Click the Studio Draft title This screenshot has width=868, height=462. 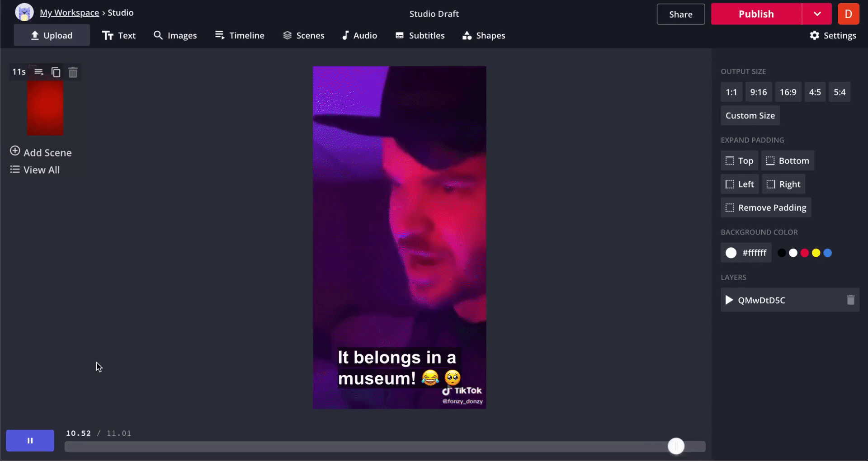pos(434,14)
